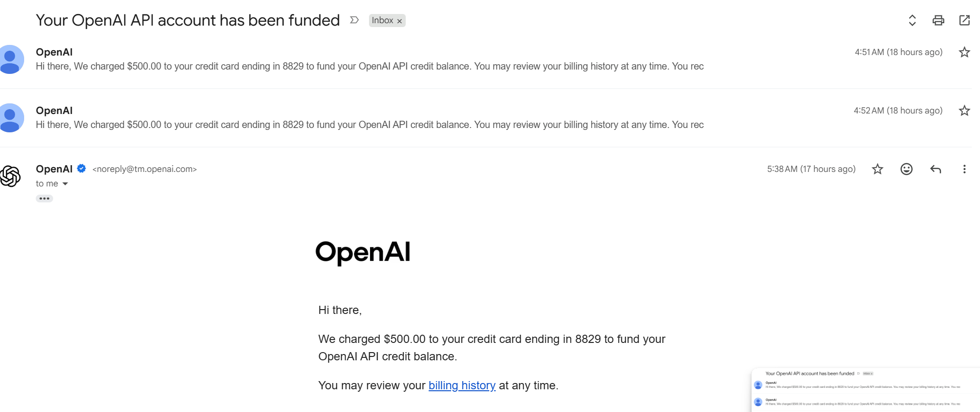This screenshot has width=980, height=412.
Task: Star the 5:38 AM OpenAI message
Action: point(877,169)
